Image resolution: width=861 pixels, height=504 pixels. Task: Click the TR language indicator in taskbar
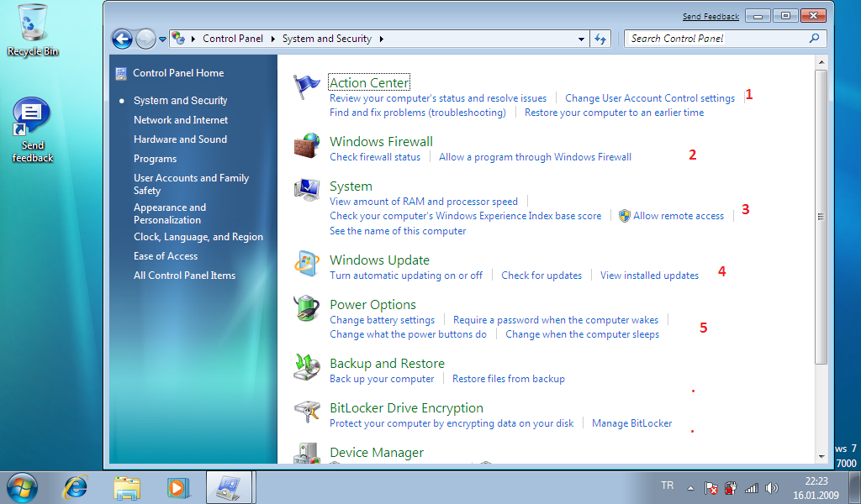pyautogui.click(x=667, y=486)
